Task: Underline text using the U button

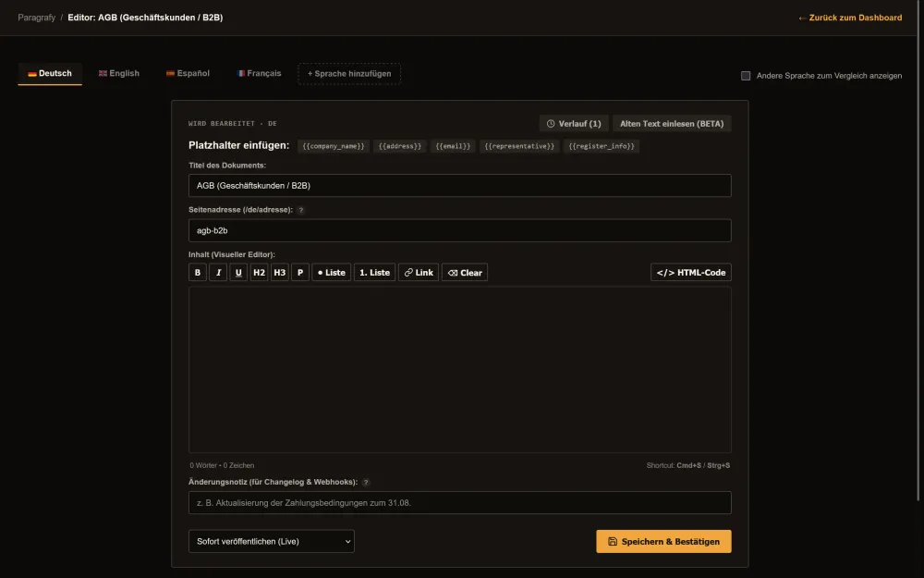Action: click(238, 273)
